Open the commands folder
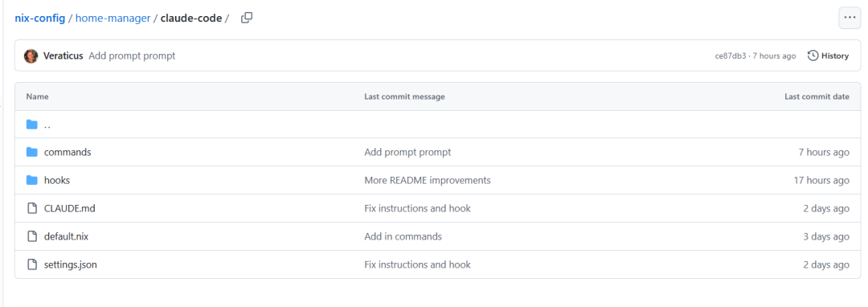This screenshot has width=868, height=307. click(68, 152)
